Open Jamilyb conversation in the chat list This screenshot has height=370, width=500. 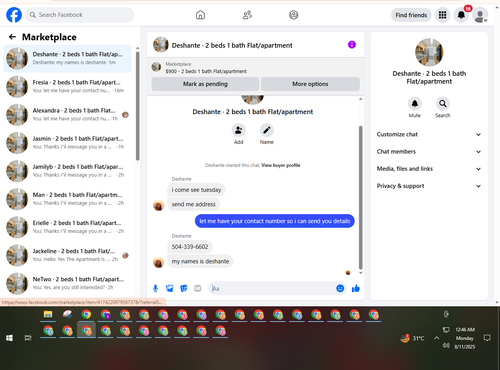(67, 171)
